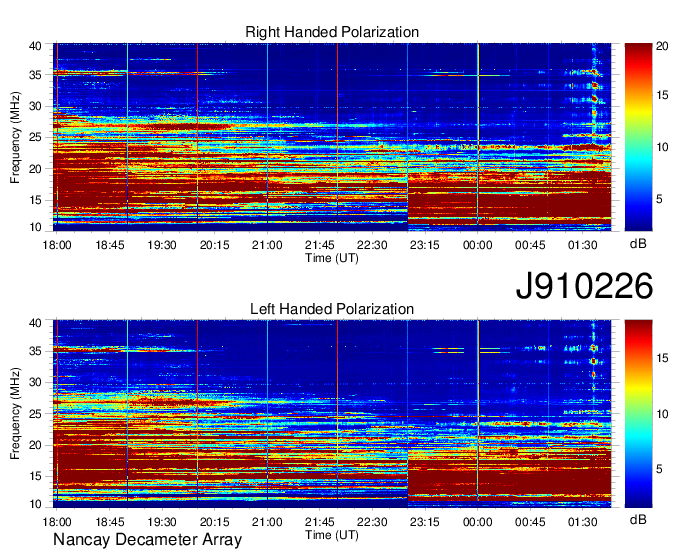Click the "23:15" time tick in Right Handed plot
Viewport: 680px width, 552px height.
pos(425,245)
